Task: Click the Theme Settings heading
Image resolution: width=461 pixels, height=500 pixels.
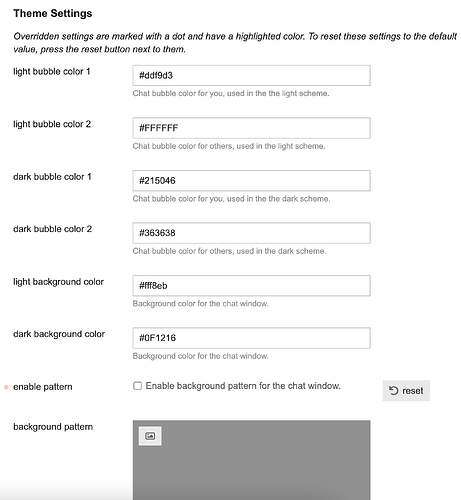Action: tap(53, 13)
